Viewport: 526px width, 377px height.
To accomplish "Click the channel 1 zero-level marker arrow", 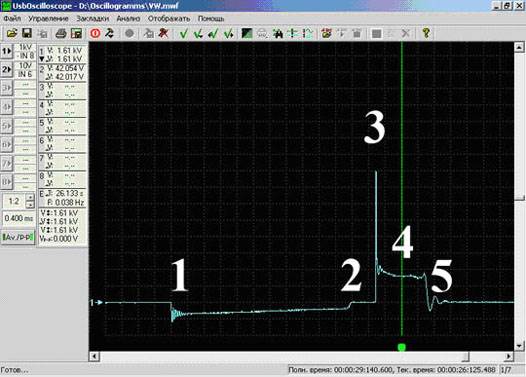I will point(96,303).
